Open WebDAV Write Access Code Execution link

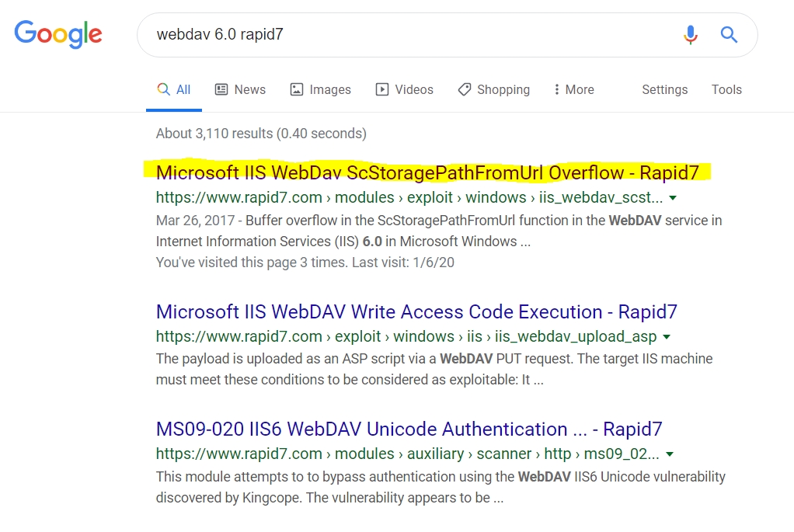[416, 312]
